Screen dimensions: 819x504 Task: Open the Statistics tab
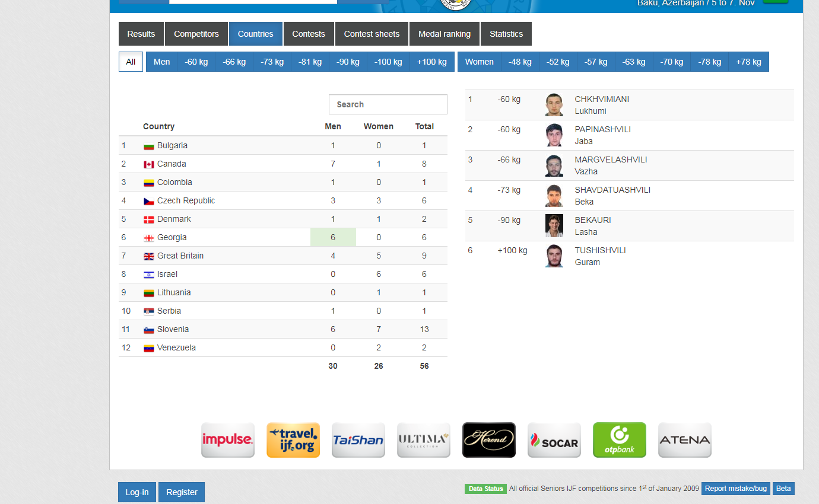click(x=506, y=34)
